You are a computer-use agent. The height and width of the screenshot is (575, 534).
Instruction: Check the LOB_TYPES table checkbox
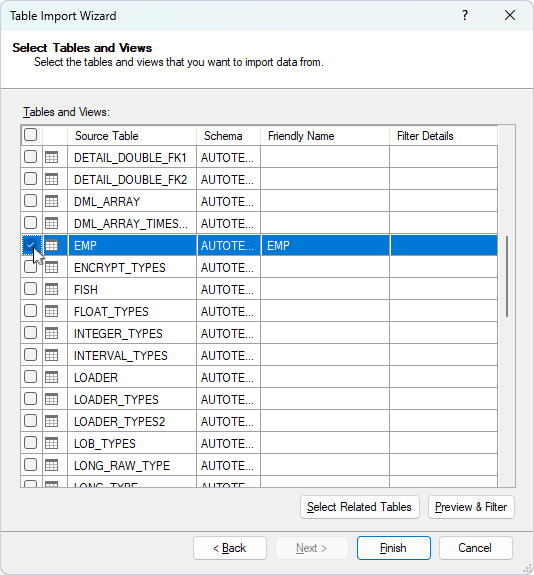point(30,443)
